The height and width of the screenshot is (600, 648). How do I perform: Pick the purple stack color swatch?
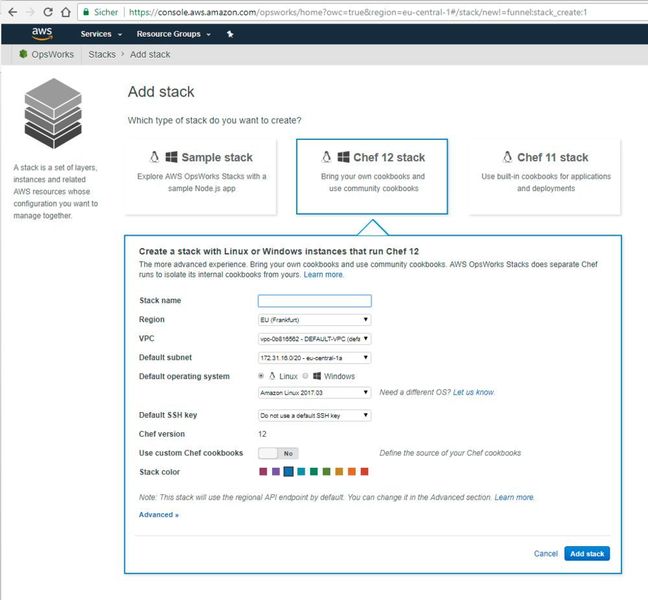(276, 471)
